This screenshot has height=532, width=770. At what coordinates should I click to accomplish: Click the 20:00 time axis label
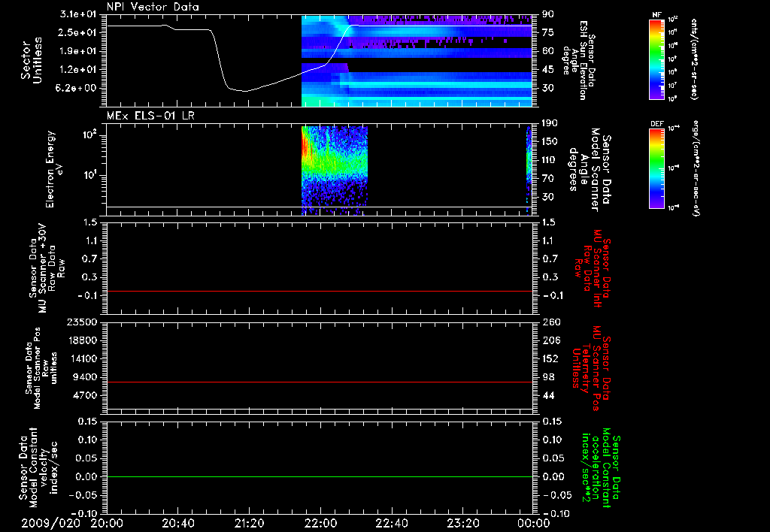point(106,523)
